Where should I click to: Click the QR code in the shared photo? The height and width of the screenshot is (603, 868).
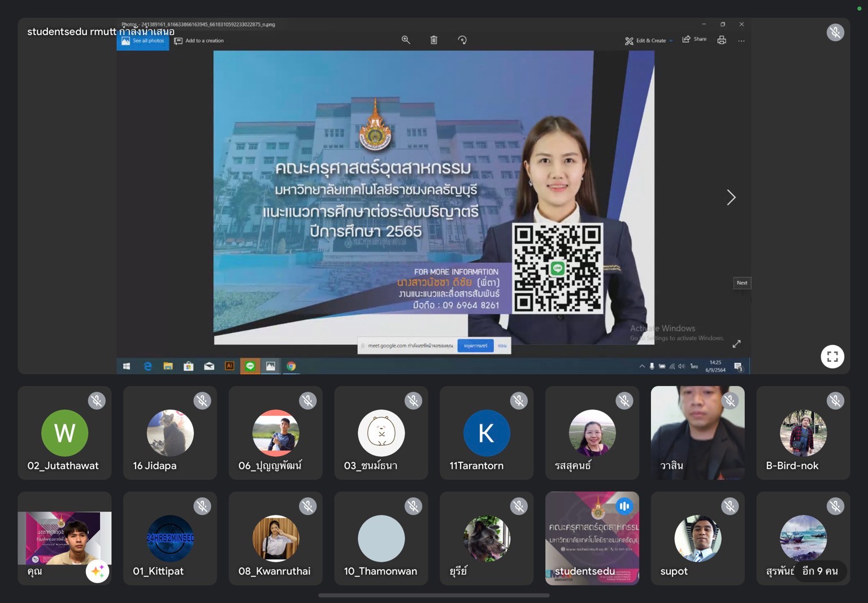tap(558, 268)
